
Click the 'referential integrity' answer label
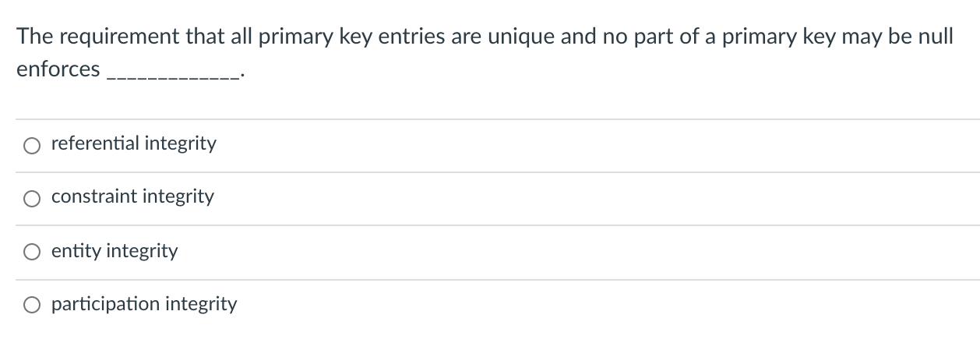[x=134, y=143]
